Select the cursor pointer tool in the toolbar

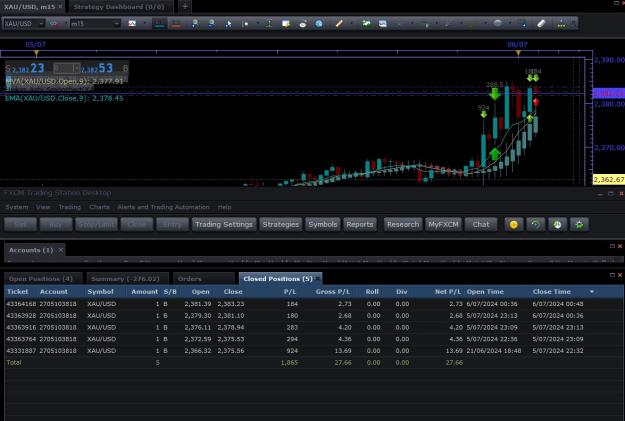coord(228,24)
